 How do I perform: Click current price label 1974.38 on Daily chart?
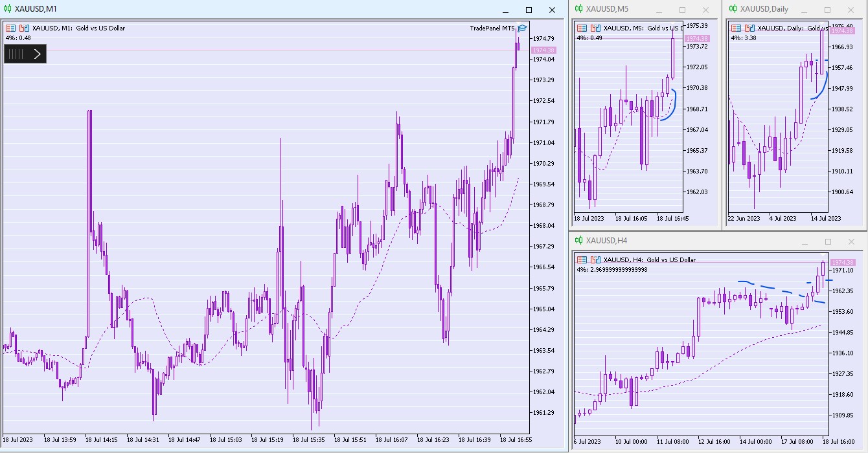coord(843,30)
